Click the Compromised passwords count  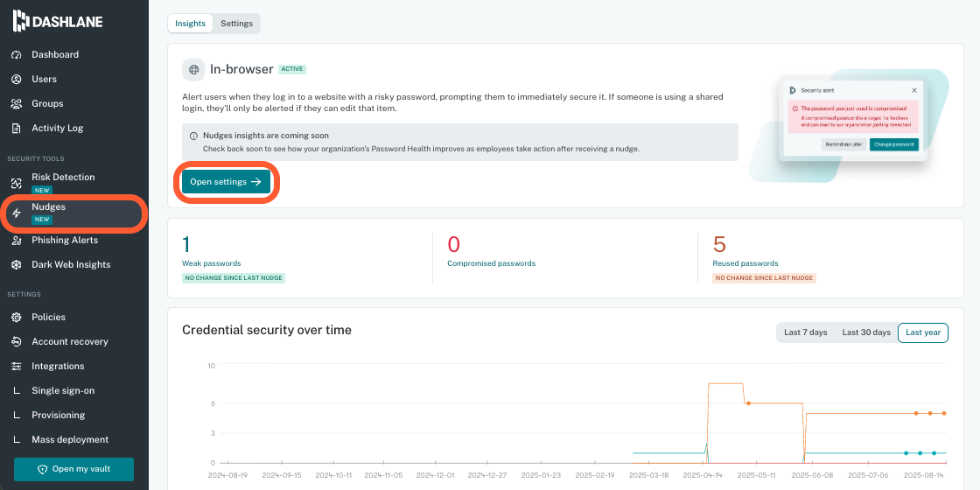454,244
